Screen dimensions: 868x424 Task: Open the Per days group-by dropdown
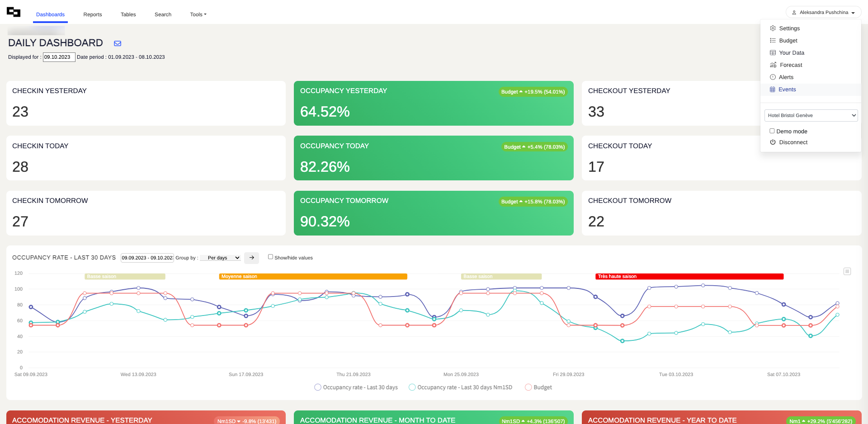(220, 258)
